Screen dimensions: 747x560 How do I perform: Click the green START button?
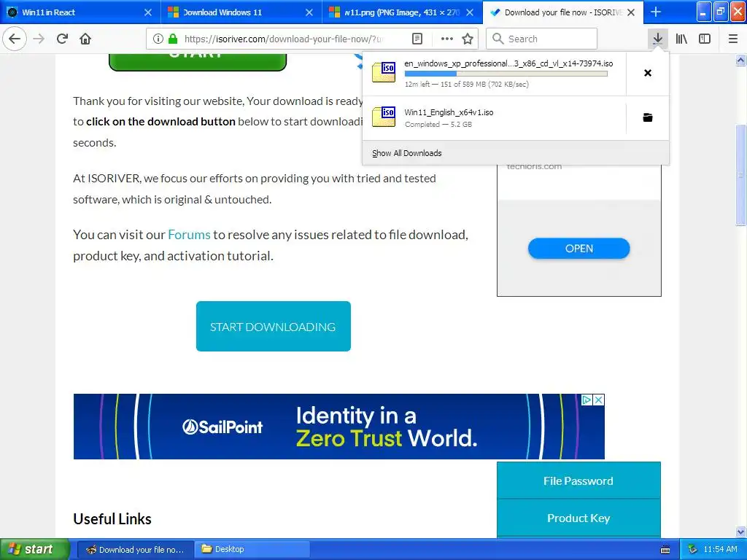198,62
